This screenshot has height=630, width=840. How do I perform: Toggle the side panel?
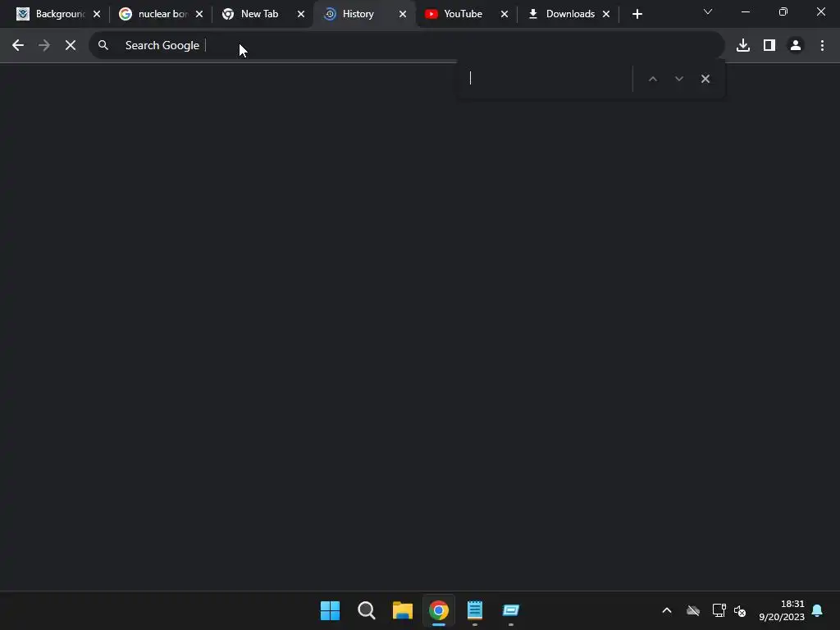pos(769,46)
